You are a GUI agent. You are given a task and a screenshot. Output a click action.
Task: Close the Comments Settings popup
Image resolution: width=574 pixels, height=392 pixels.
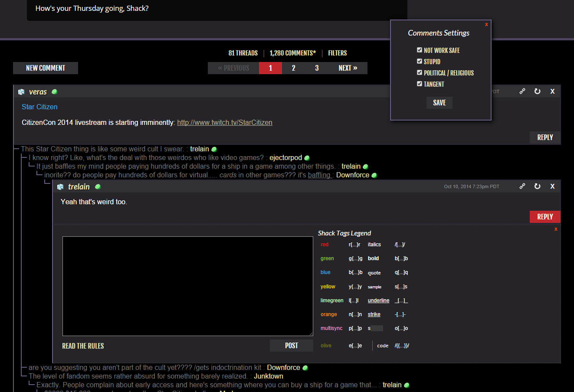point(486,24)
